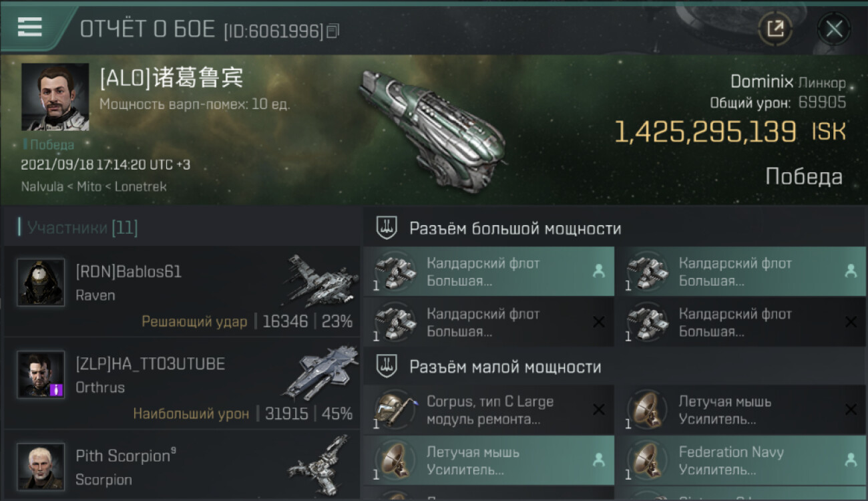
Task: Close the battle report window
Action: (x=834, y=29)
